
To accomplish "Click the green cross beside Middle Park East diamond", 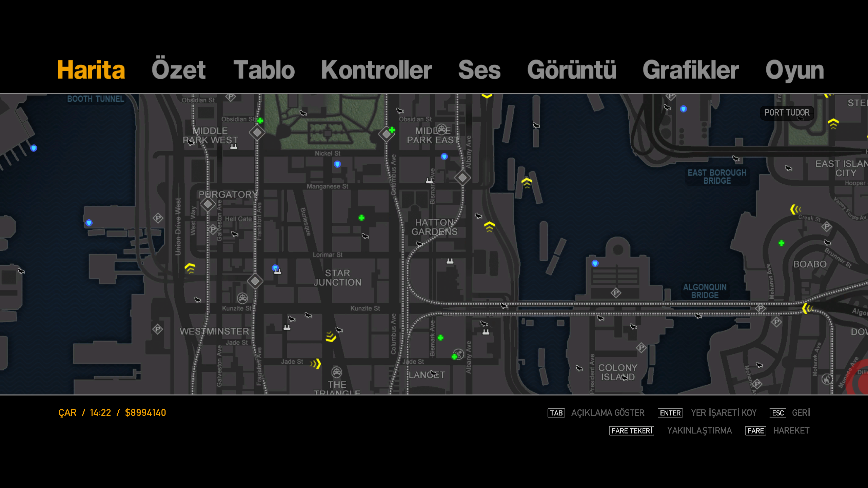I will coord(392,130).
